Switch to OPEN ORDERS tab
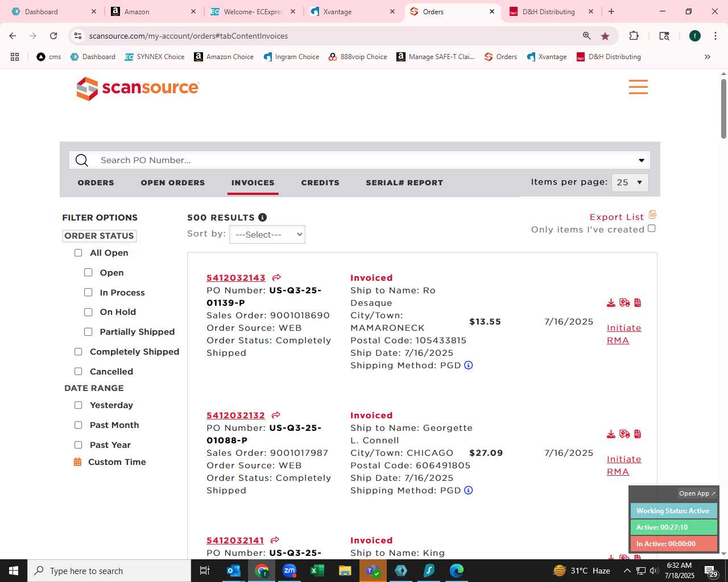Image resolution: width=728 pixels, height=582 pixels. (x=173, y=182)
